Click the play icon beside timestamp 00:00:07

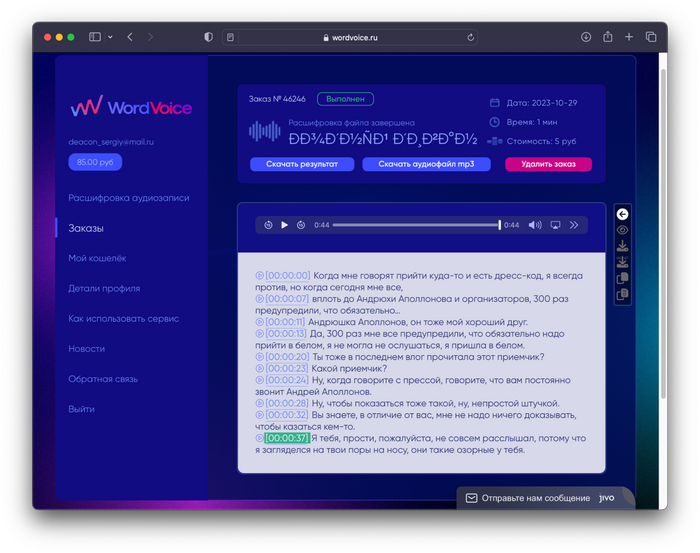[259, 299]
